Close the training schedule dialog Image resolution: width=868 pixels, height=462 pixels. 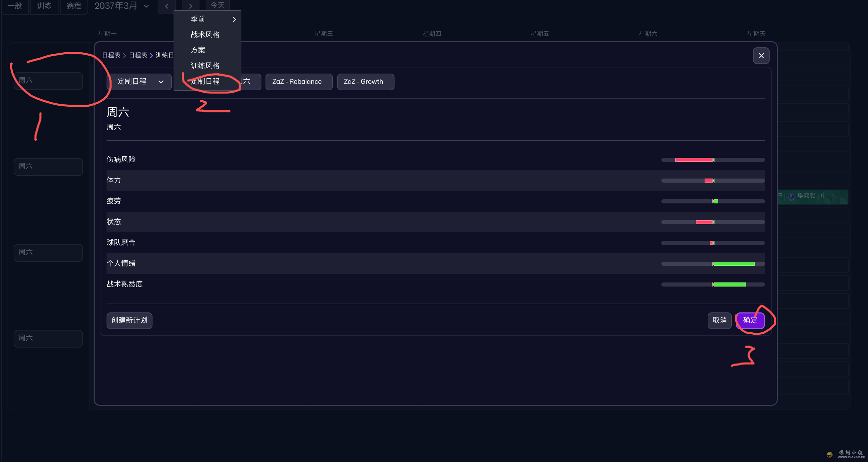click(x=761, y=56)
